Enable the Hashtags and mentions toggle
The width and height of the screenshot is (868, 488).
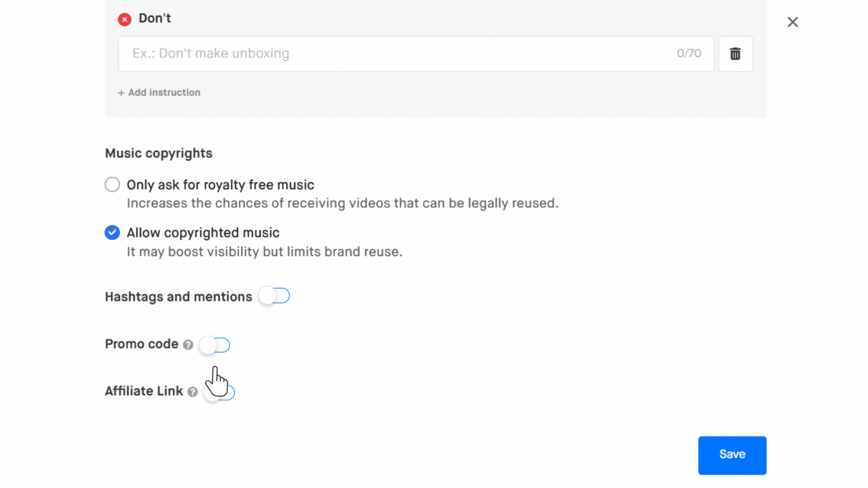(x=274, y=296)
